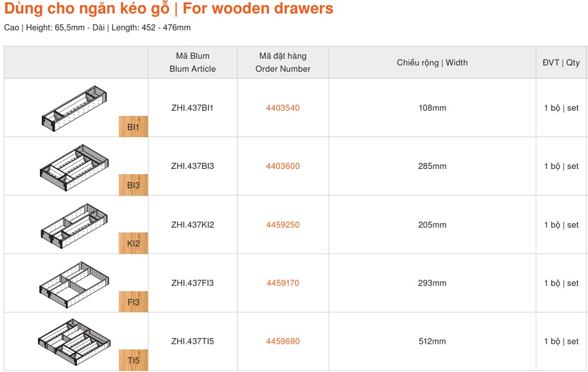Click the BI1 drawer insert image
Screen dimensions: 588x372
(75, 108)
